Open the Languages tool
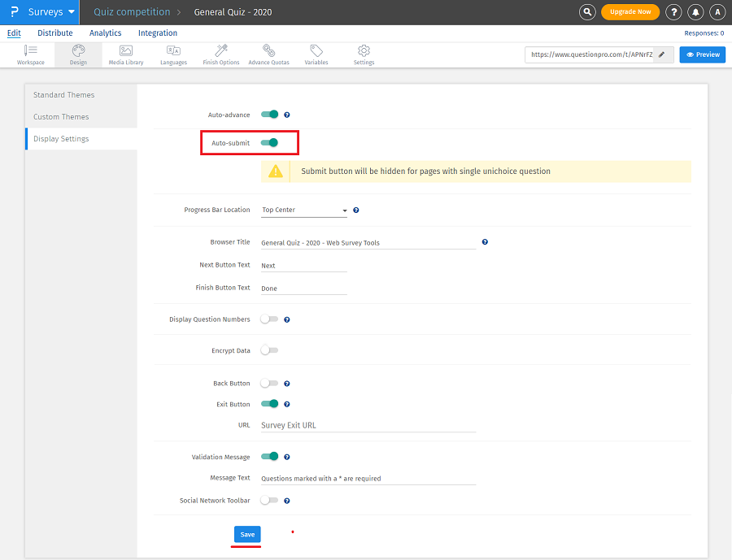The height and width of the screenshot is (560, 732). pos(173,54)
